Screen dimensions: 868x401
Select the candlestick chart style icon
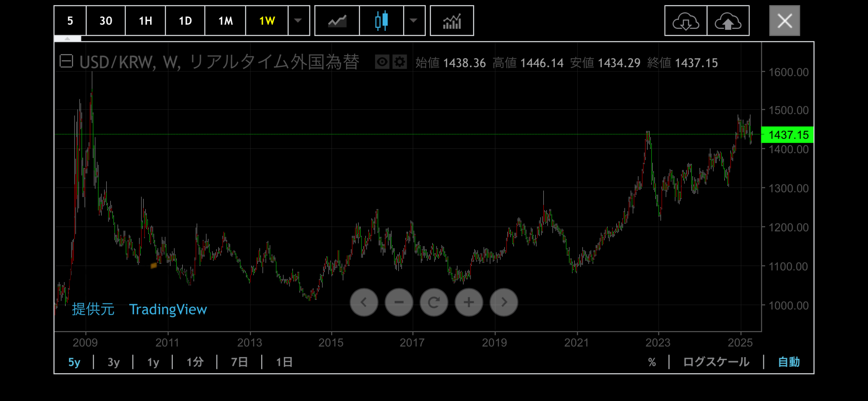click(381, 21)
